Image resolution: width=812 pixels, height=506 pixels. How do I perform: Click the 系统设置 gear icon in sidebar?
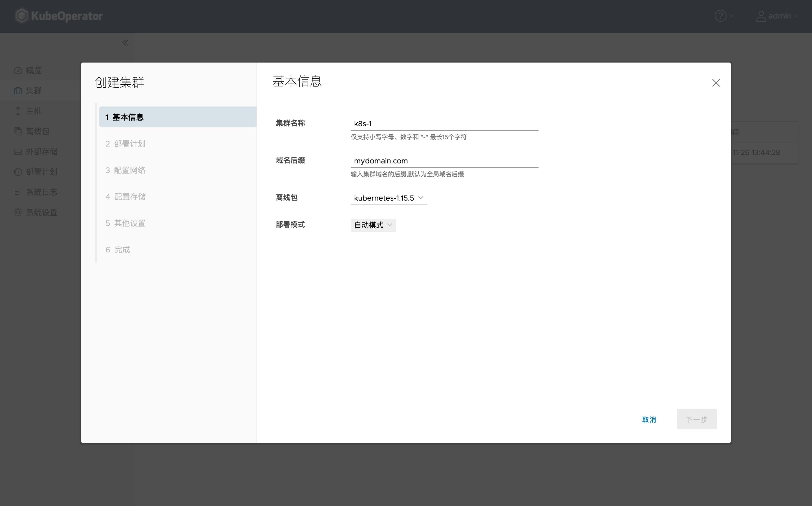[18, 212]
